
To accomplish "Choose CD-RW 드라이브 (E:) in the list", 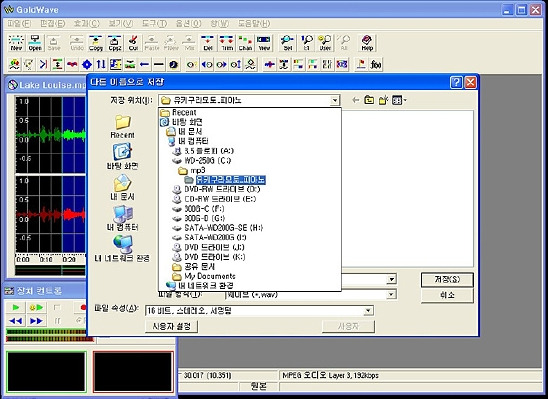I will 214,199.
